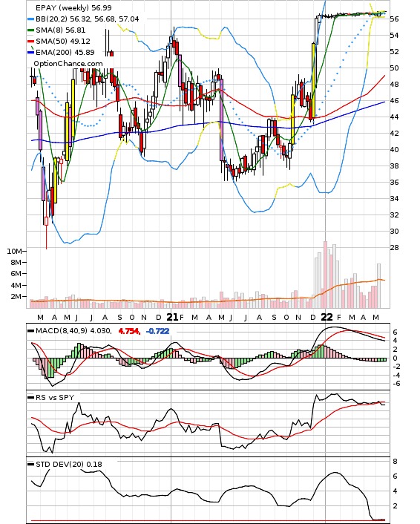Click the black MACD legend marker

tap(30, 331)
